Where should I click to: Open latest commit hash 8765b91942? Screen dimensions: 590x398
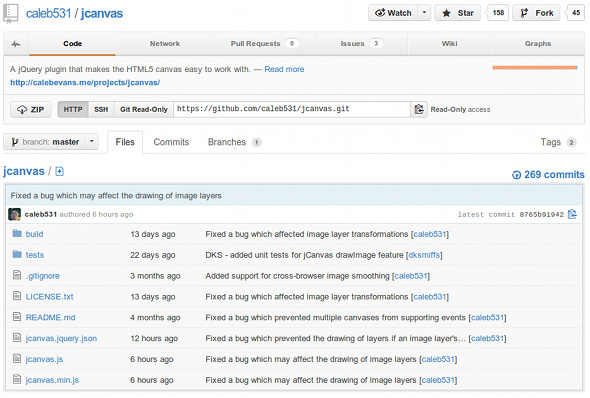[x=541, y=214]
